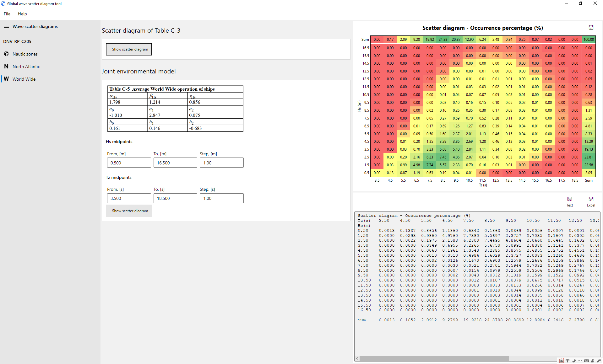Click top Show scatter diagram button
Image resolution: width=603 pixels, height=364 pixels.
[x=129, y=49]
